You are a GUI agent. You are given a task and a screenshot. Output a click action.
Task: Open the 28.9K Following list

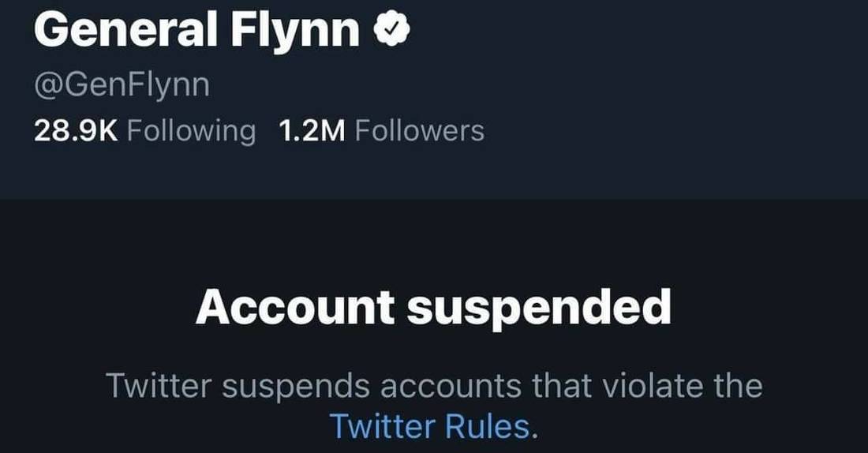click(144, 130)
